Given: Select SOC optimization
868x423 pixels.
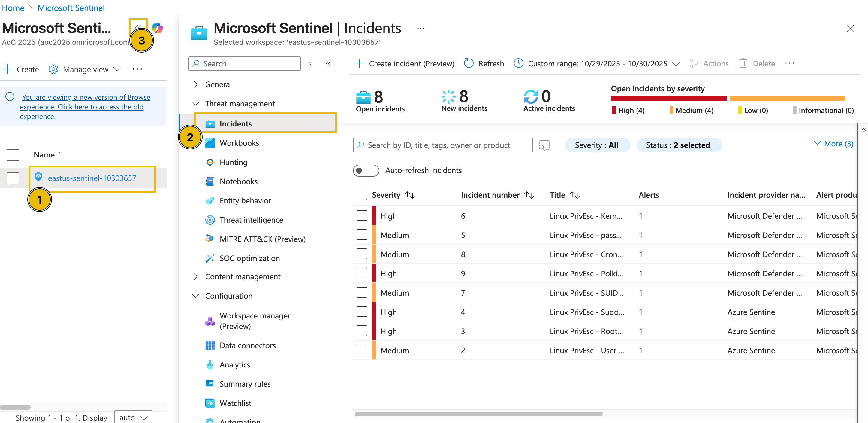Looking at the screenshot, I should 250,258.
